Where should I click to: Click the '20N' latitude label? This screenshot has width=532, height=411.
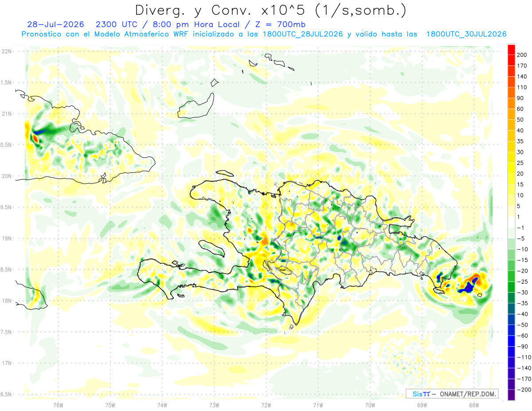[7, 176]
